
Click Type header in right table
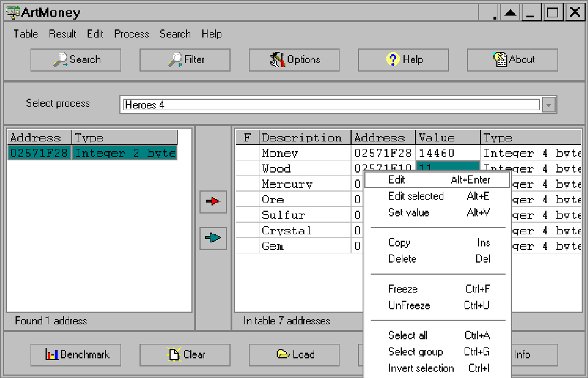coord(531,137)
